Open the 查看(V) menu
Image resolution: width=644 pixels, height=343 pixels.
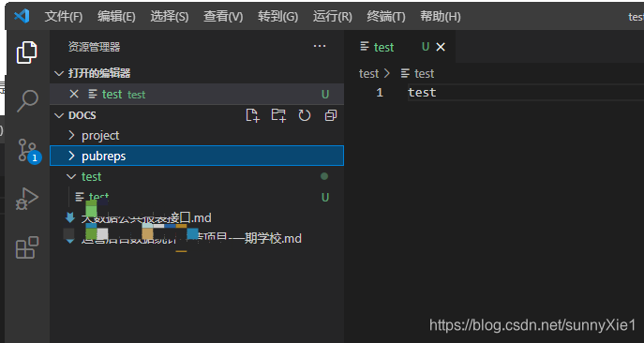coord(223,17)
